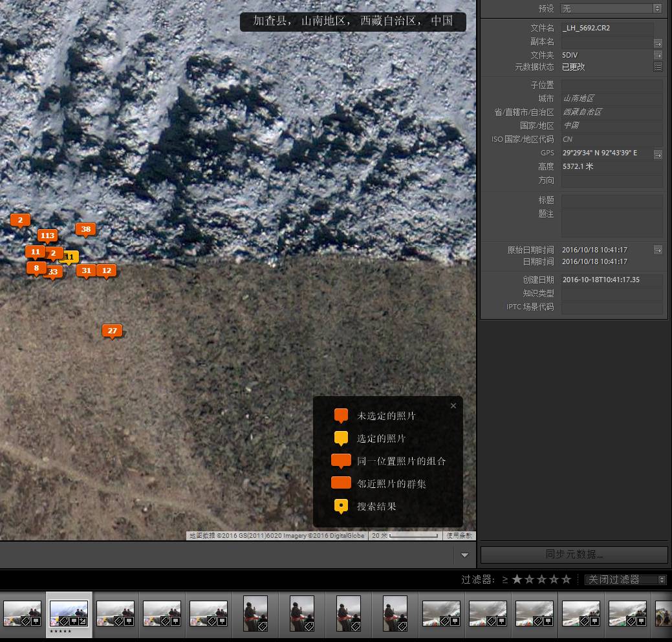Open the 预设 preset dropdown

pyautogui.click(x=611, y=8)
